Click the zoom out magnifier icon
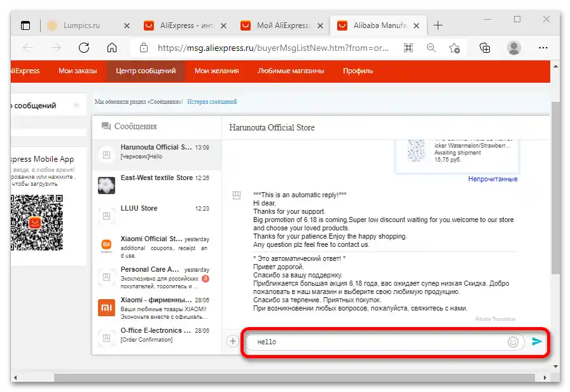The image size is (570, 392). point(431,48)
